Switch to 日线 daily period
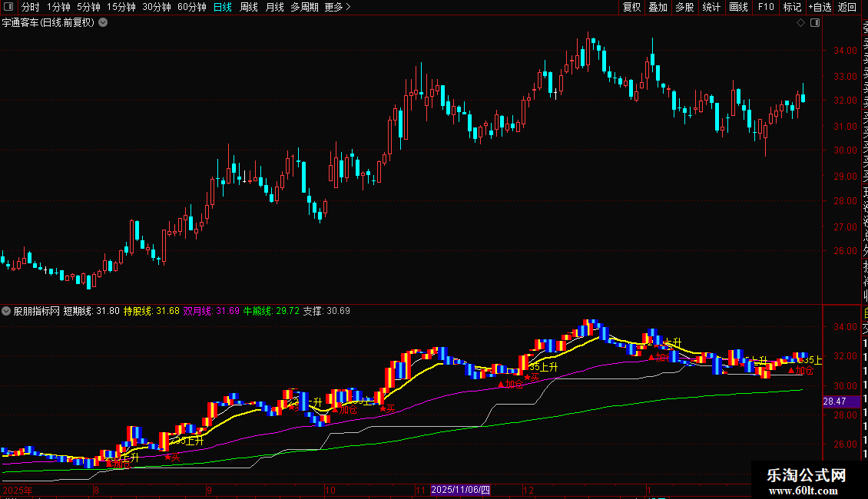 pos(222,8)
